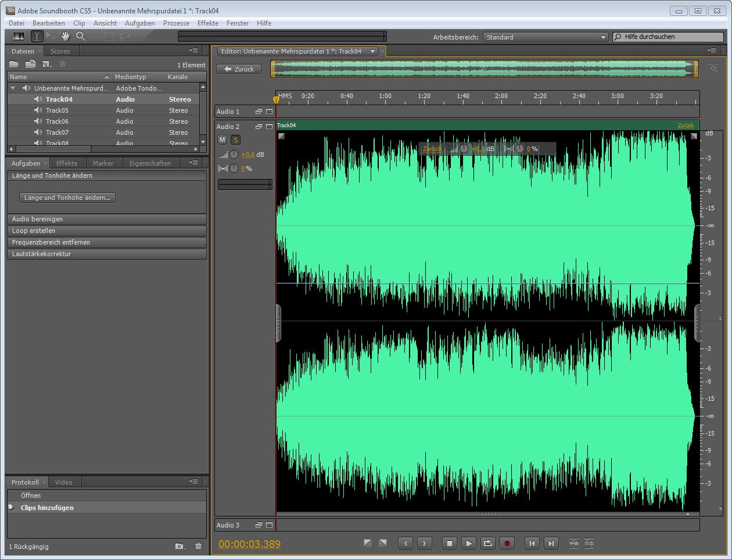
Task: Toggle spectral frequency display icon
Action: coord(19,37)
